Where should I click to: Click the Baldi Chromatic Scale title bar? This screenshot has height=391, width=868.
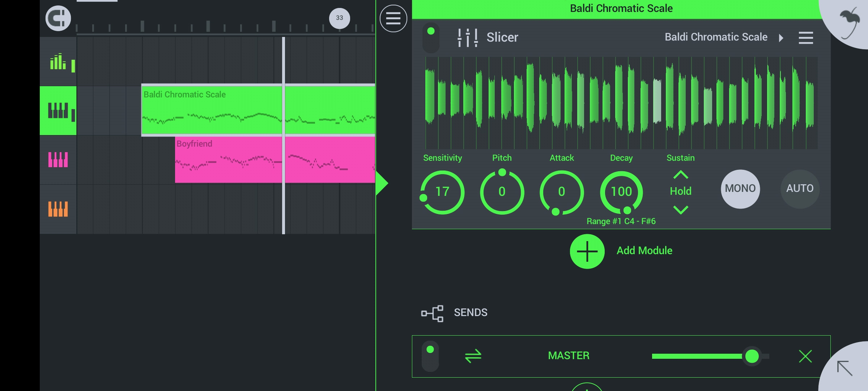pos(621,8)
